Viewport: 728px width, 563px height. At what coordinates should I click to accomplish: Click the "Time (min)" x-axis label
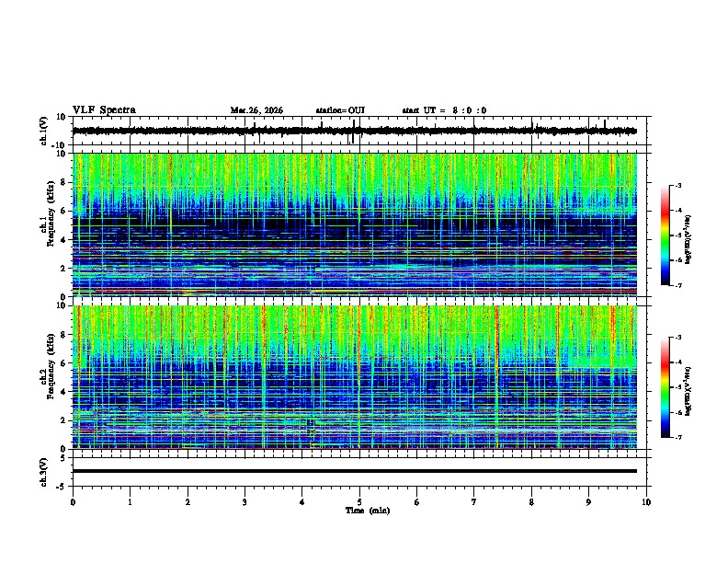click(x=368, y=511)
